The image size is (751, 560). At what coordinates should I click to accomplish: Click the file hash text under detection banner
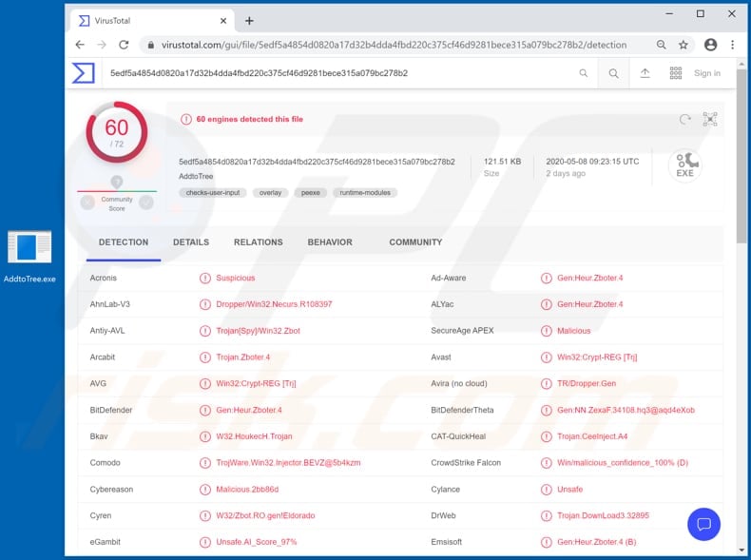[x=318, y=162]
